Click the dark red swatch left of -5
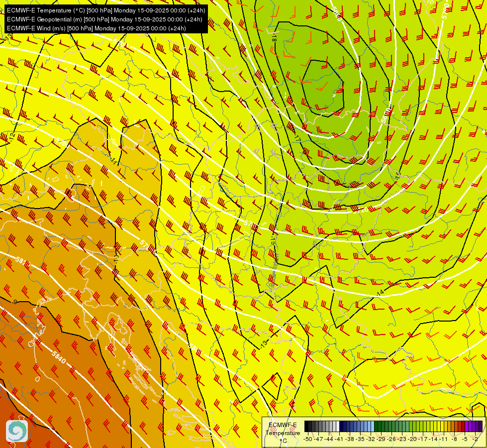487x448 pixels. [x=463, y=426]
